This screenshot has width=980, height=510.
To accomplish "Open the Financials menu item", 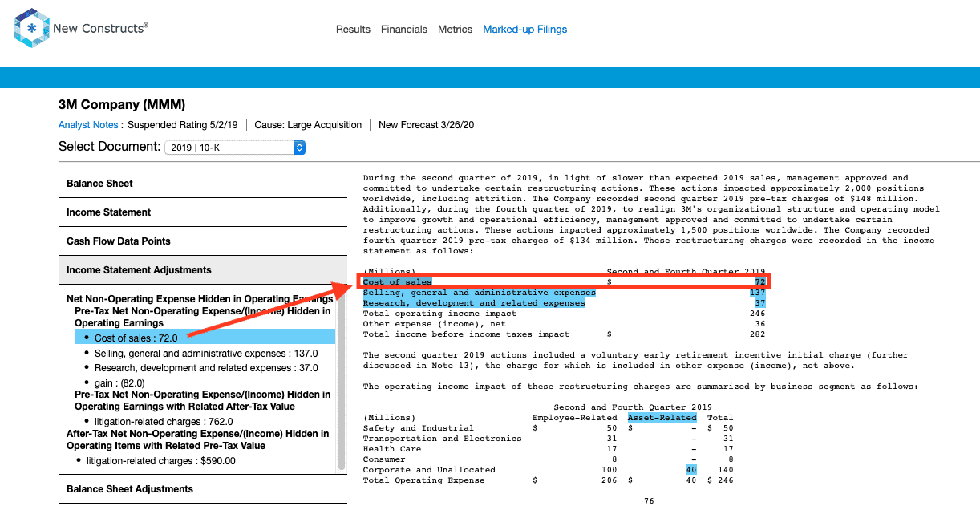I will [404, 30].
